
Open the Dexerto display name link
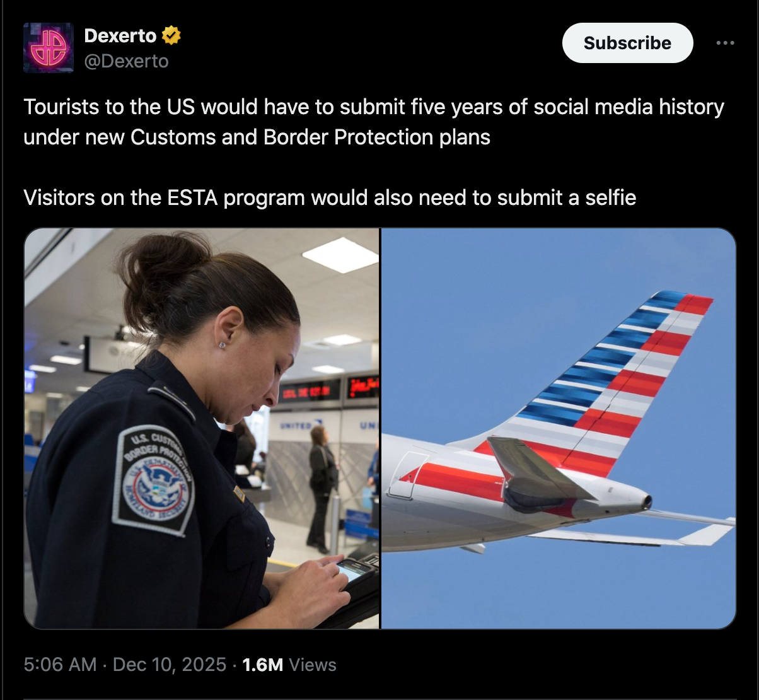(120, 36)
